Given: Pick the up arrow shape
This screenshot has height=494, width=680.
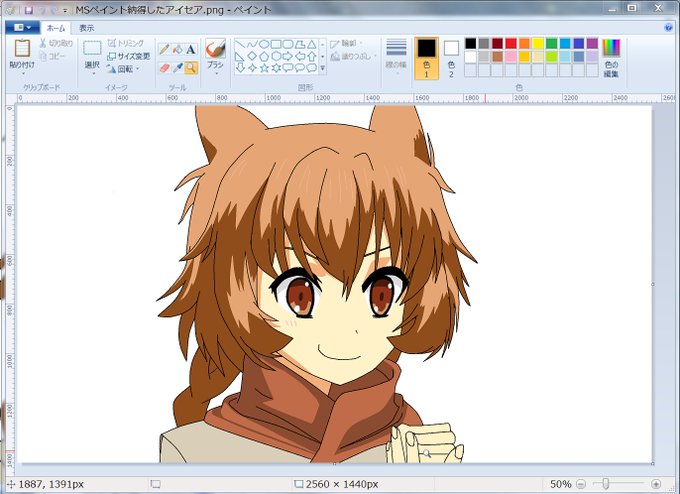Looking at the screenshot, I should (x=311, y=56).
